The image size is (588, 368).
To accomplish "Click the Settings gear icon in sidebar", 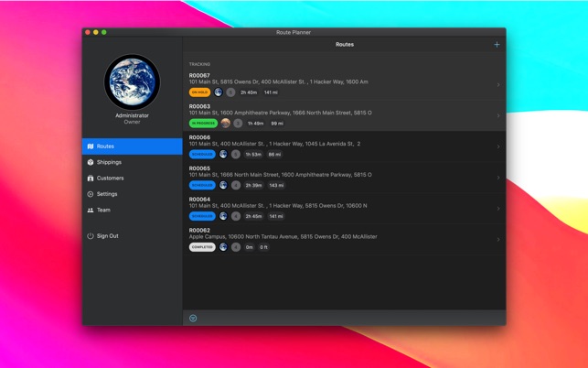I will coord(90,194).
